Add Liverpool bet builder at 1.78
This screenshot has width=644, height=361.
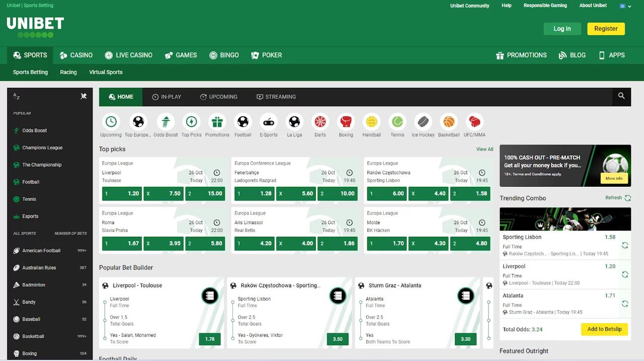[210, 339]
